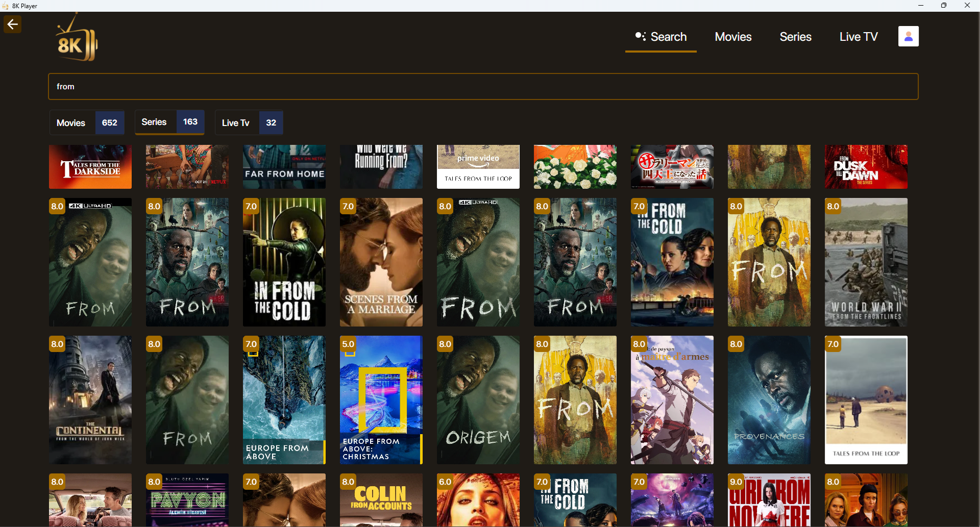This screenshot has height=527, width=980.
Task: Open the yellow From poster in second row
Action: 769,262
